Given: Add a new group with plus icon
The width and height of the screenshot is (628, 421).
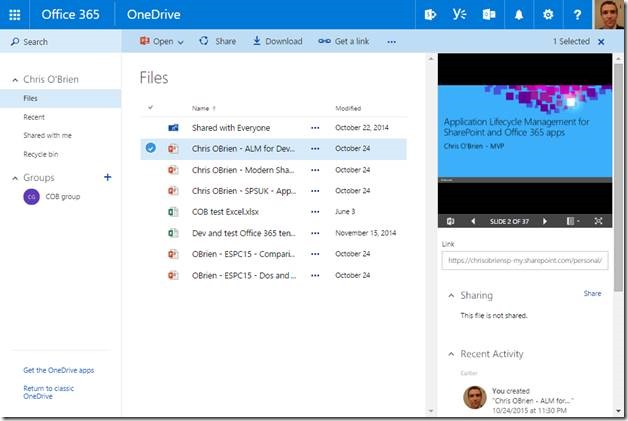Looking at the screenshot, I should pyautogui.click(x=107, y=177).
